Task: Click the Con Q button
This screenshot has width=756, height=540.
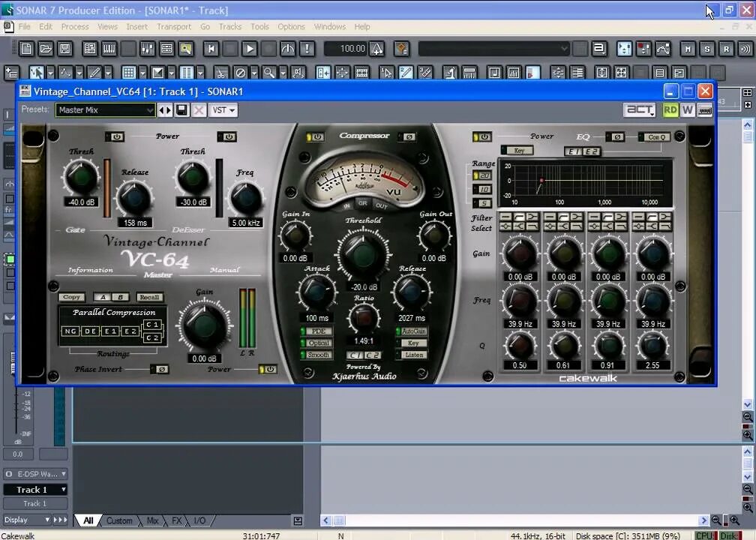Action: coord(654,137)
